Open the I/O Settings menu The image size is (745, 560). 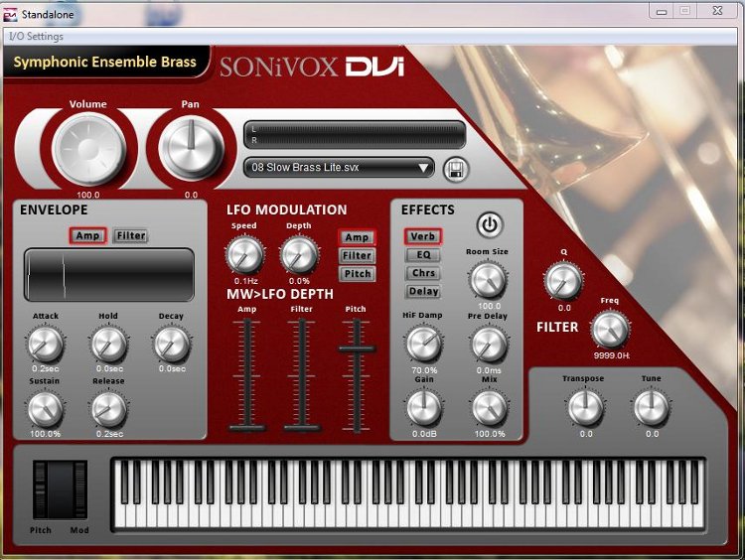(36, 36)
